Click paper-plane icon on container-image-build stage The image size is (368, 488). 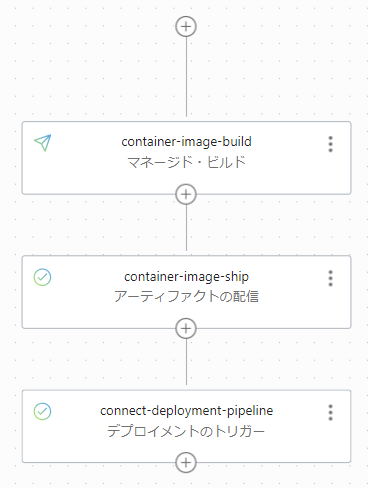43,143
